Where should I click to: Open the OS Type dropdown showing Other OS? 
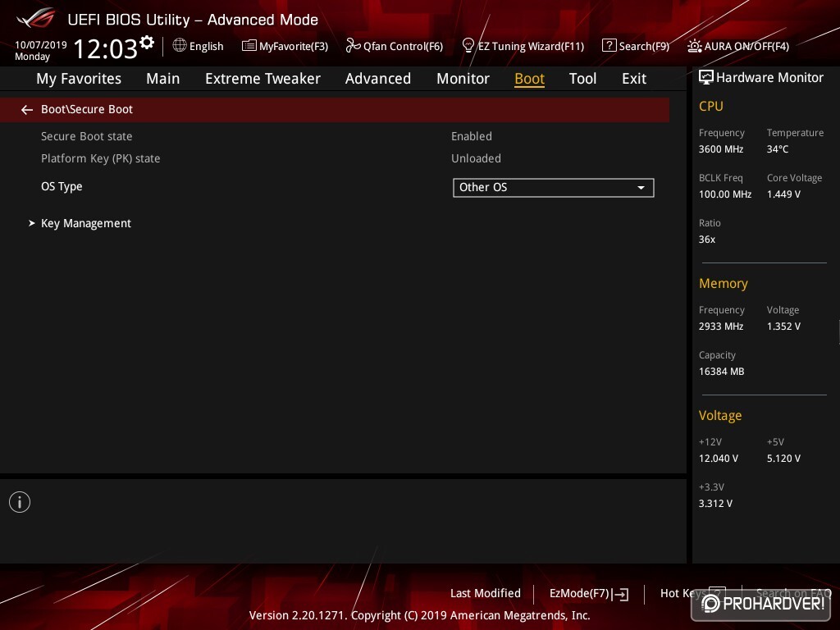[x=554, y=188]
